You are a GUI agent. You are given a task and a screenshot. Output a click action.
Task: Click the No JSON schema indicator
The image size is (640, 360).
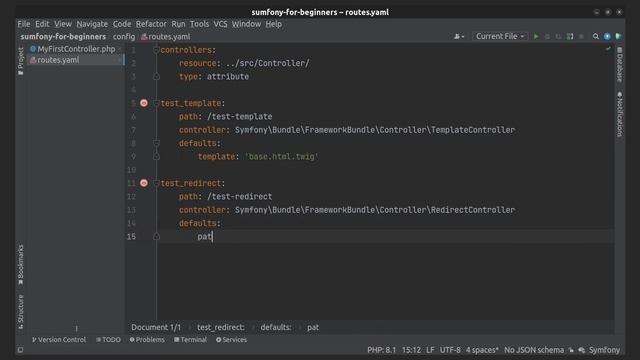click(x=534, y=350)
